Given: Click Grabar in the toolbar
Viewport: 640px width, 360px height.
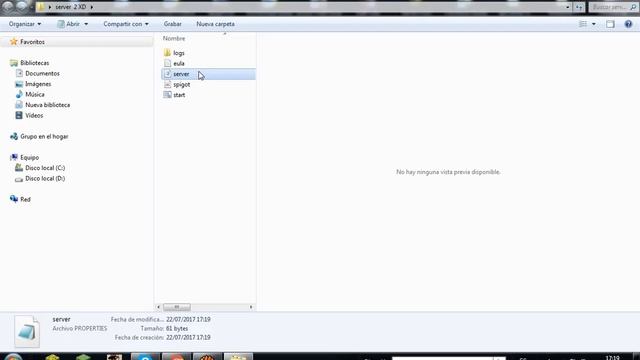Looking at the screenshot, I should (x=173, y=24).
